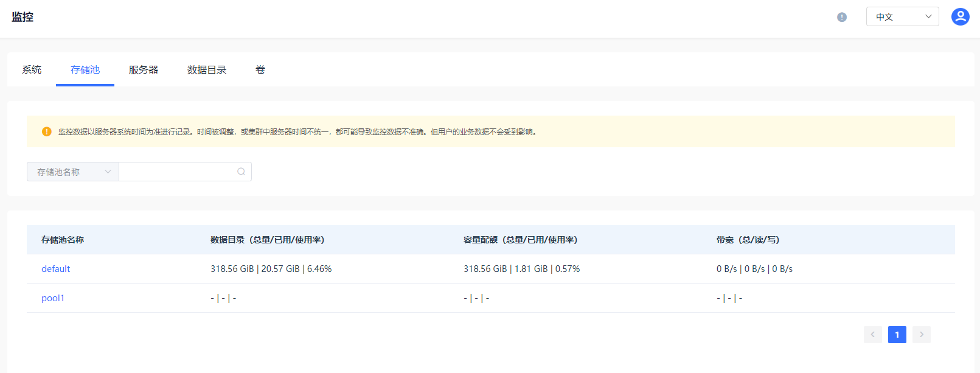
Task: Switch to the 系统 tab
Action: (x=32, y=69)
